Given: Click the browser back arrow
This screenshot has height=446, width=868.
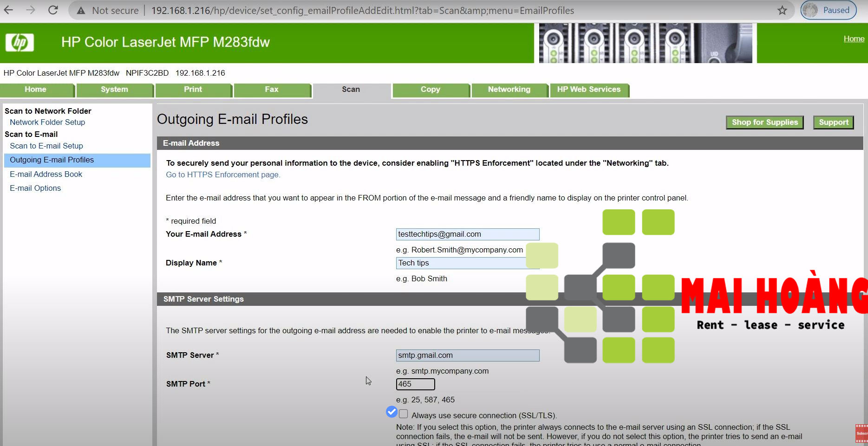Looking at the screenshot, I should 9,10.
